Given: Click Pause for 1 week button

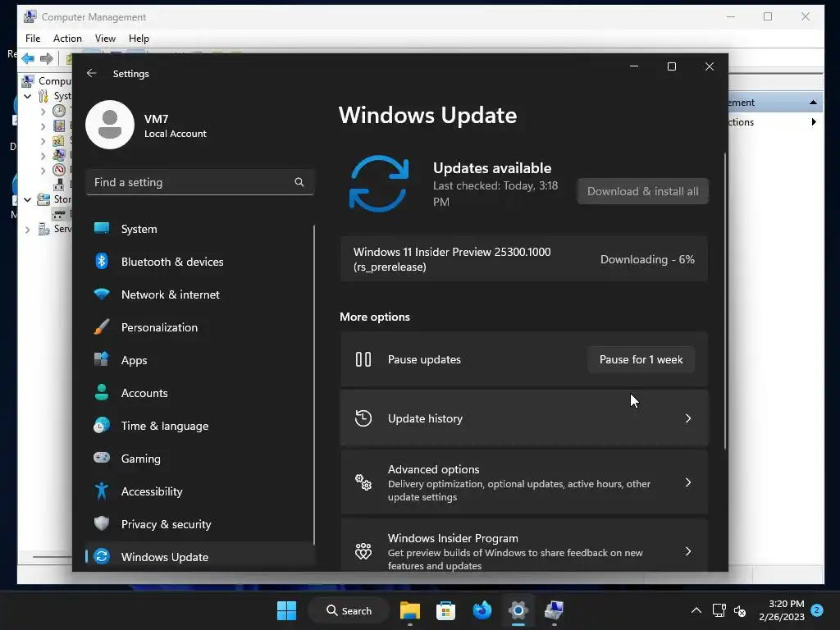Looking at the screenshot, I should [x=641, y=359].
